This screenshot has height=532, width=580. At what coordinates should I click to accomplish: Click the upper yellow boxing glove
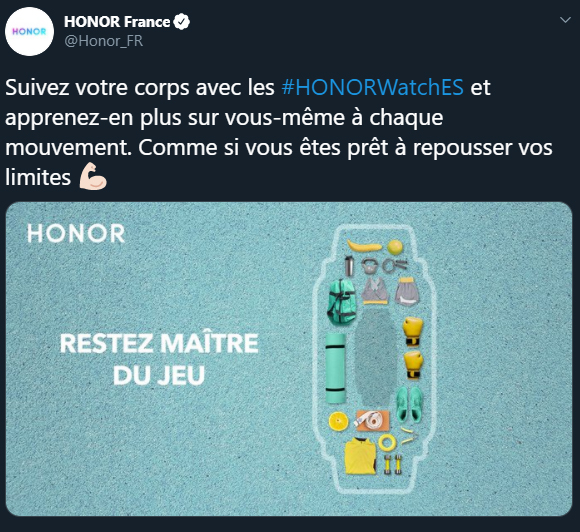point(413,331)
